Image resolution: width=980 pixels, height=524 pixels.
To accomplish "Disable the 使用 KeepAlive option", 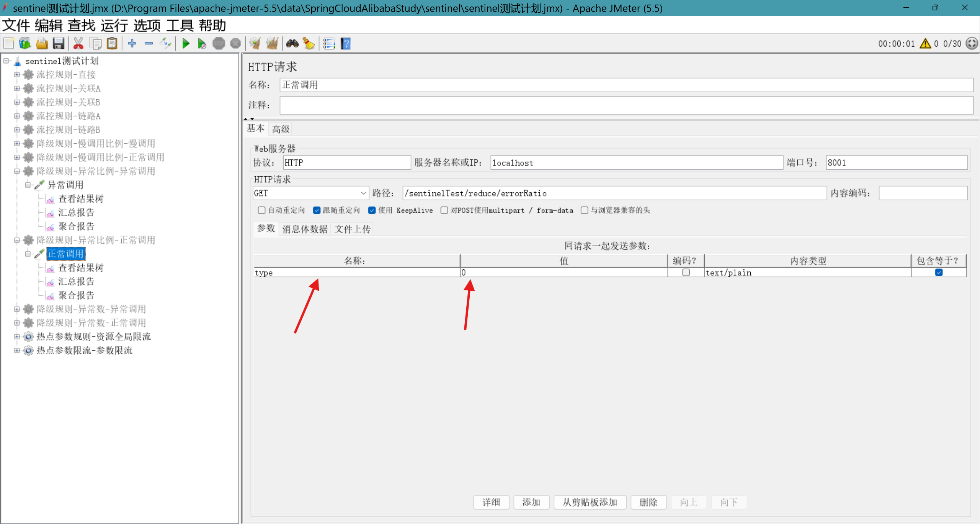I will 372,210.
